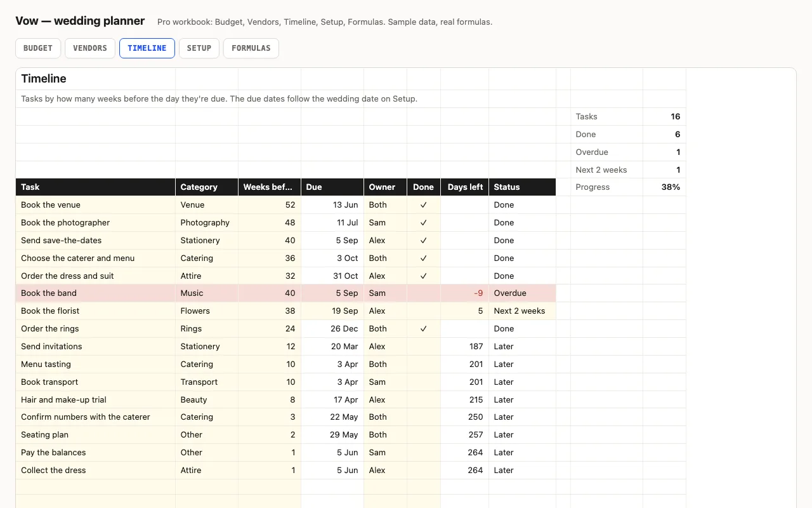Click the Task column header
This screenshot has height=508, width=812.
click(95, 187)
